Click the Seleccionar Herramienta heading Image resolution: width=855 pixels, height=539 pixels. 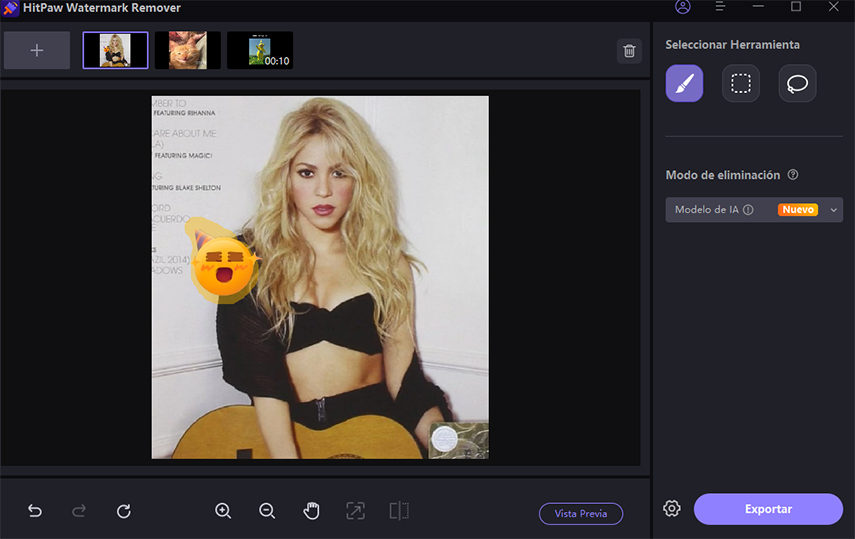pos(732,45)
